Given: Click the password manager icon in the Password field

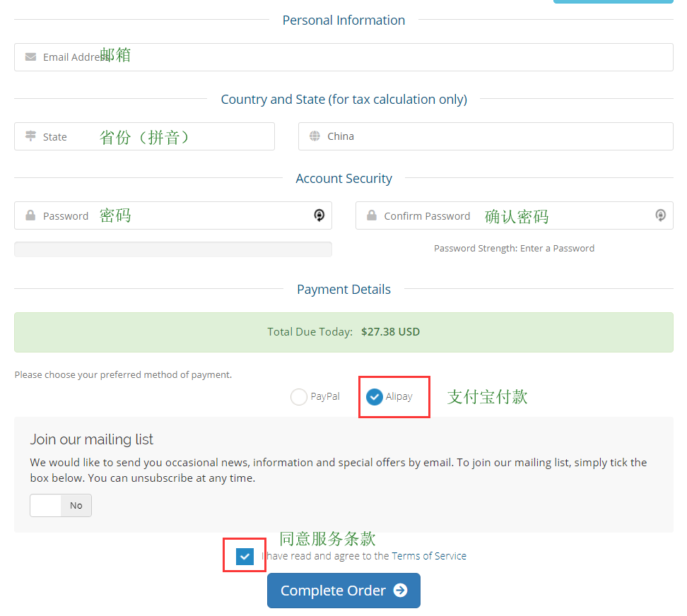Looking at the screenshot, I should point(319,215).
